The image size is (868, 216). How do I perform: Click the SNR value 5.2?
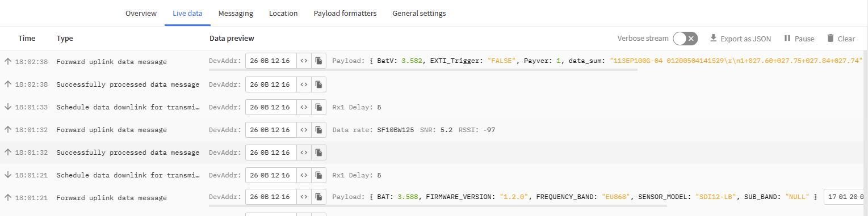point(446,130)
